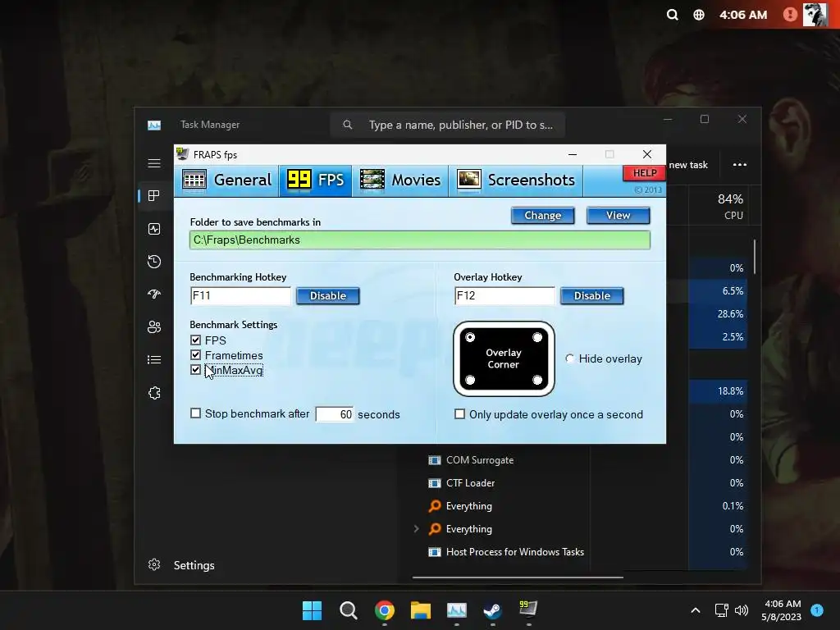Click the Task Manager horizontal scrollbar
Screen dimensions: 840x630
pyautogui.click(x=518, y=577)
